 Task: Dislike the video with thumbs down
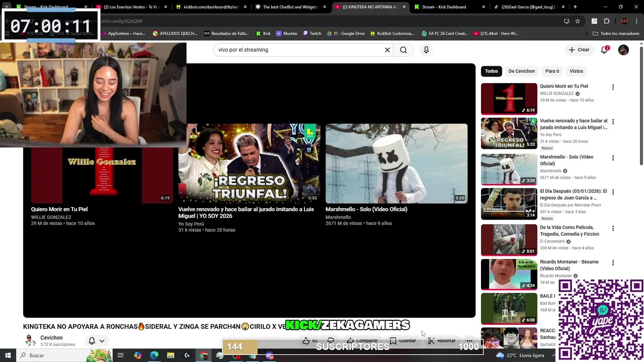click(331, 341)
